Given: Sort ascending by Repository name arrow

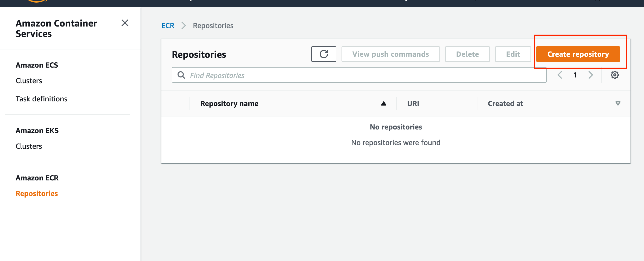Looking at the screenshot, I should tap(383, 103).
